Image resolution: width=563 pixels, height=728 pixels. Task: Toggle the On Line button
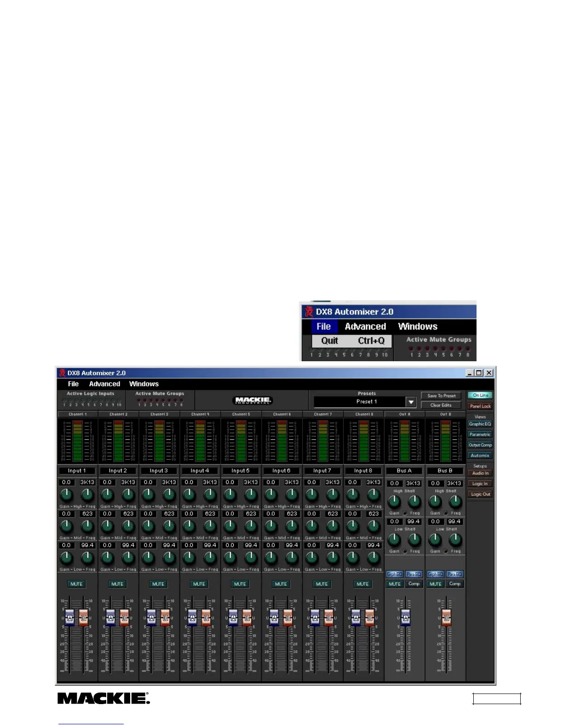coord(480,395)
